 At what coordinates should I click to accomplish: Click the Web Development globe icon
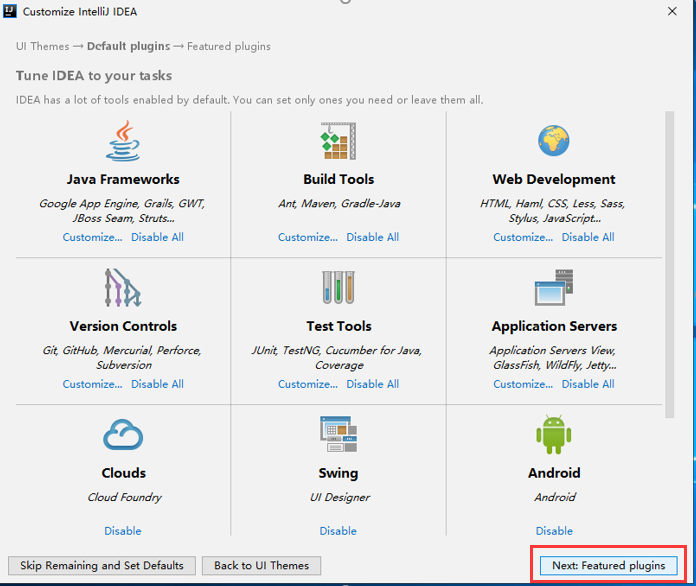pyautogui.click(x=554, y=141)
